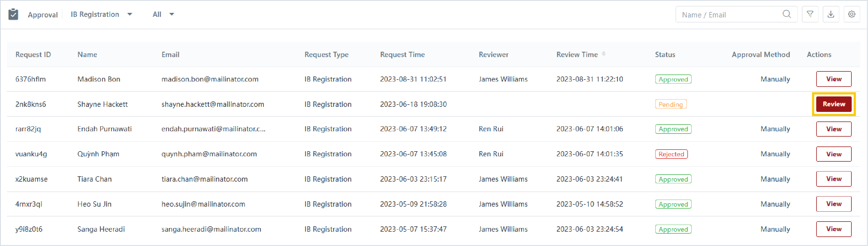Click the Pending status tag
The image size is (868, 246).
tap(670, 104)
